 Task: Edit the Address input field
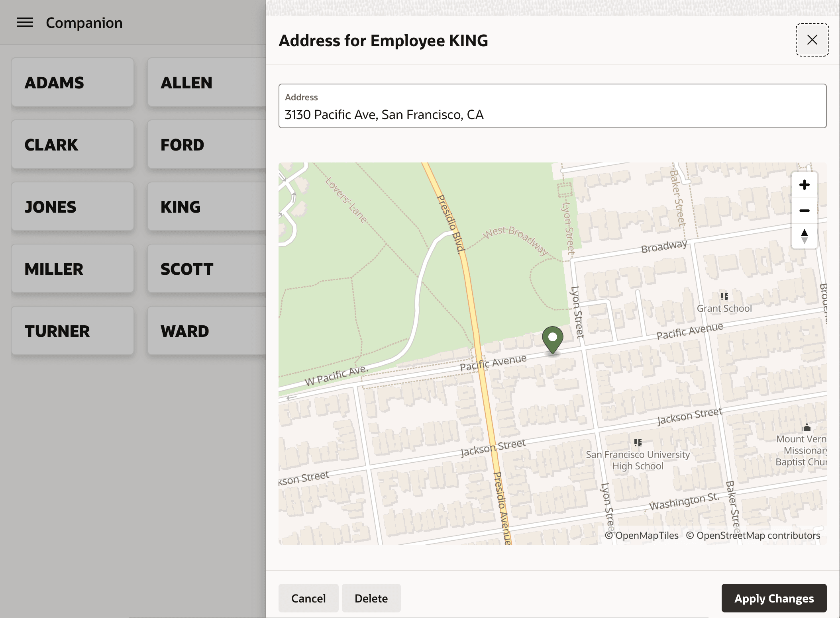[552, 106]
